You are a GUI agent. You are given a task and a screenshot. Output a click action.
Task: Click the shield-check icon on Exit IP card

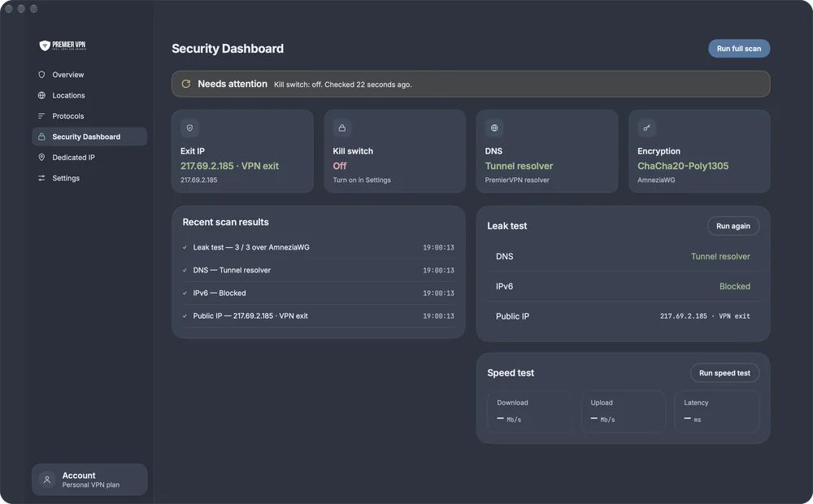click(189, 128)
